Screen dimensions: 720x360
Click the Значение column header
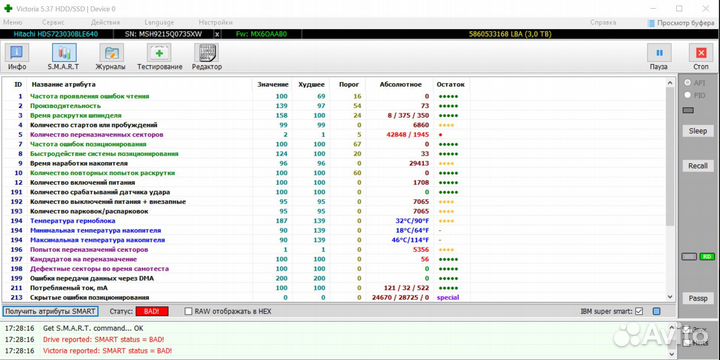(x=272, y=84)
